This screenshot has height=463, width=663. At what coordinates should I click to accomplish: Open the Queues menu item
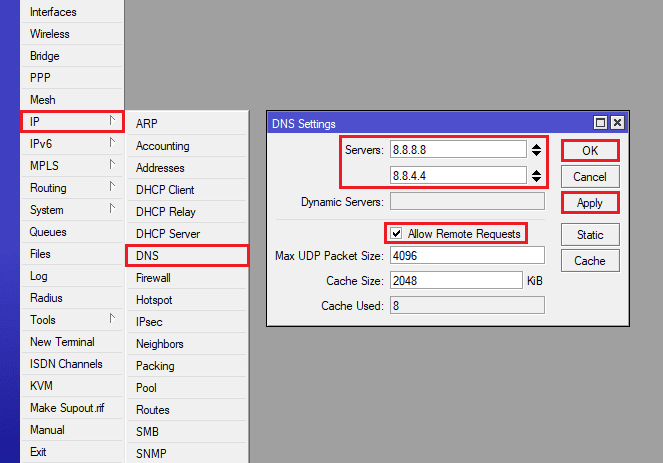(x=72, y=232)
